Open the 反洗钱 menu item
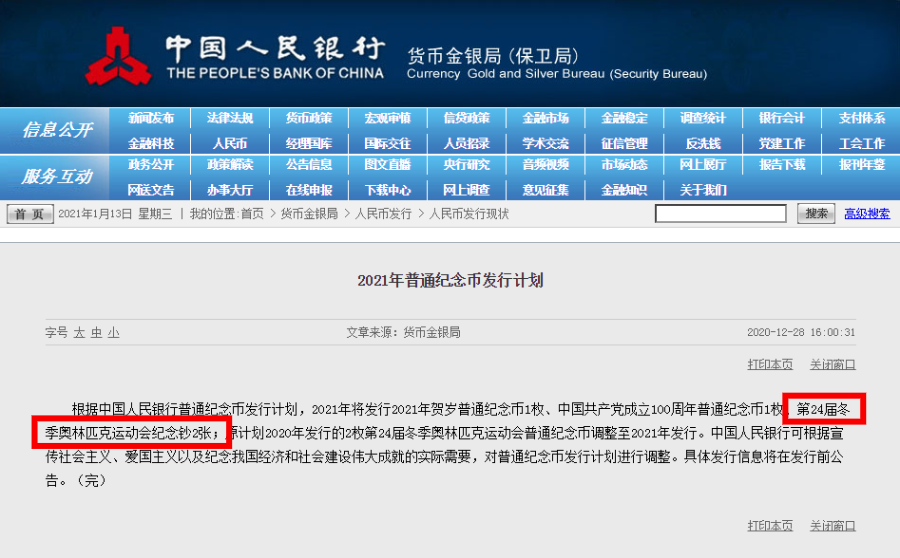 tap(703, 143)
